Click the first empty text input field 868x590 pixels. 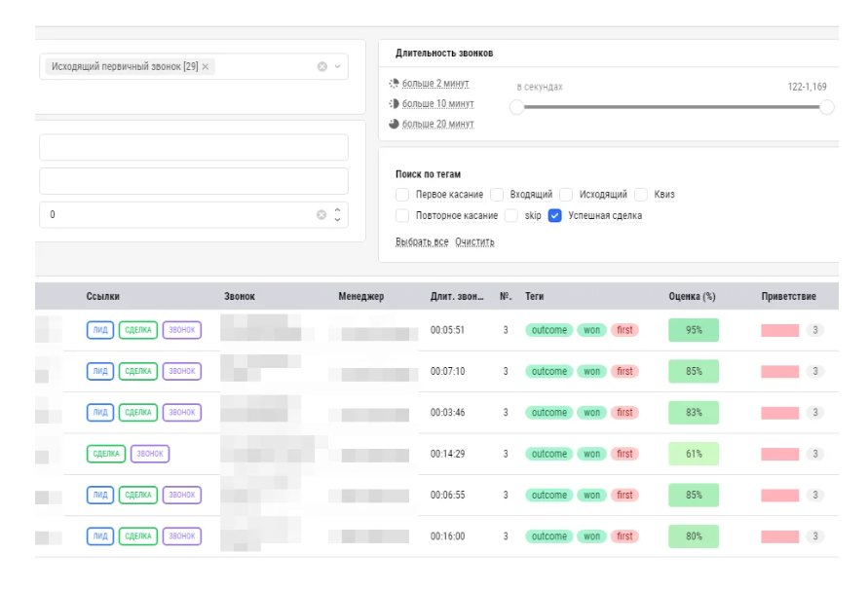[x=194, y=147]
